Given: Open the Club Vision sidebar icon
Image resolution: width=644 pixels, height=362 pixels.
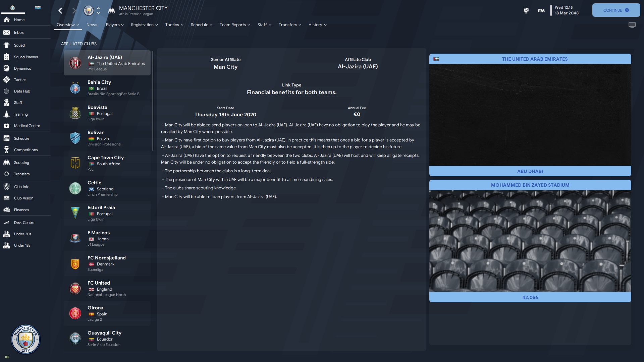Looking at the screenshot, I should click(6, 198).
